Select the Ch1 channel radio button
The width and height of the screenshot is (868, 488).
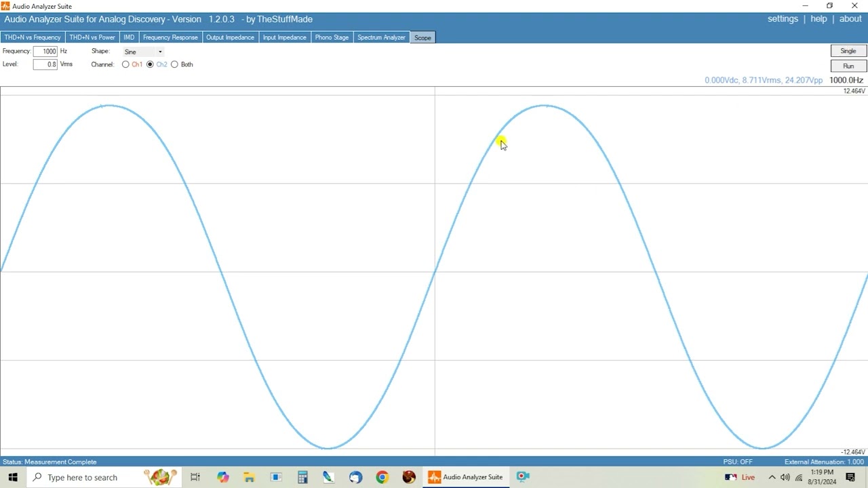coord(125,64)
